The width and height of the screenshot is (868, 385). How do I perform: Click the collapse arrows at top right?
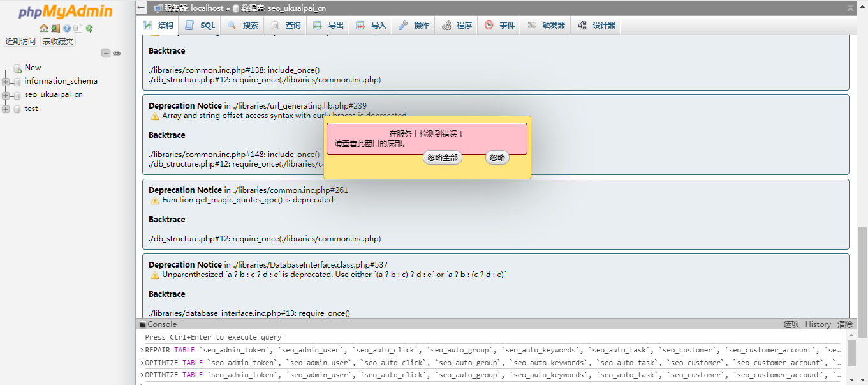pyautogui.click(x=850, y=8)
